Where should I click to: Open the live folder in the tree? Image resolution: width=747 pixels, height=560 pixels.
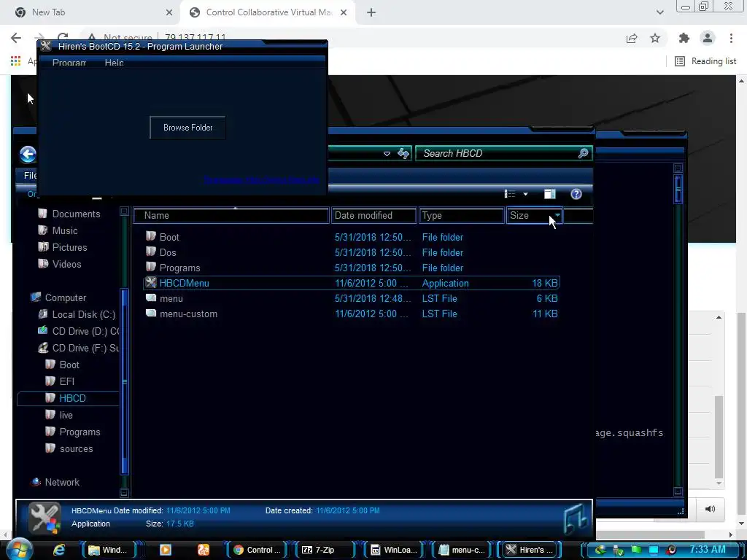coord(66,415)
